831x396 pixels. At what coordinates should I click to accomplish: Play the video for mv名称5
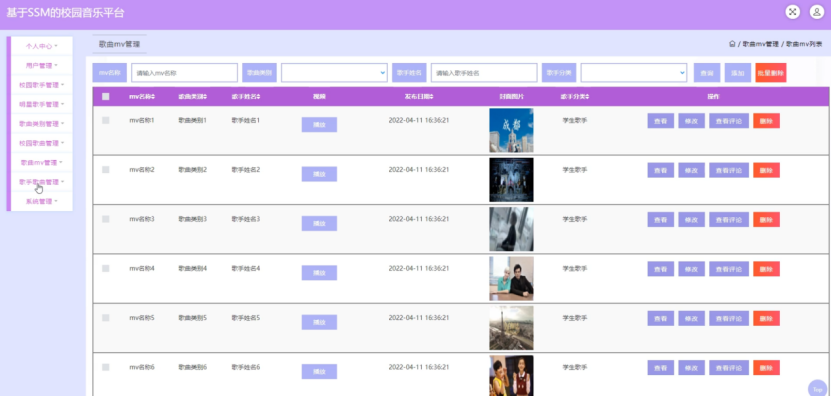(319, 322)
